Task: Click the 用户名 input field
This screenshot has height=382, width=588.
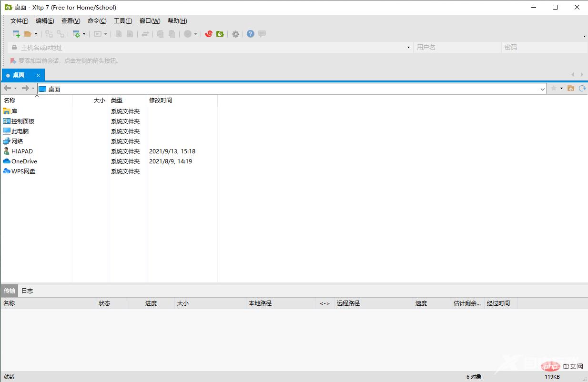Action: tap(456, 48)
